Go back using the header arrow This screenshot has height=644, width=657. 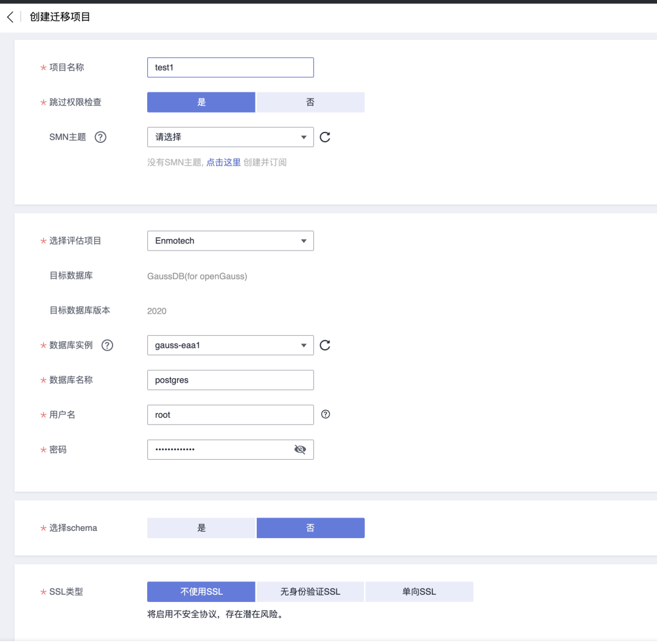point(10,17)
